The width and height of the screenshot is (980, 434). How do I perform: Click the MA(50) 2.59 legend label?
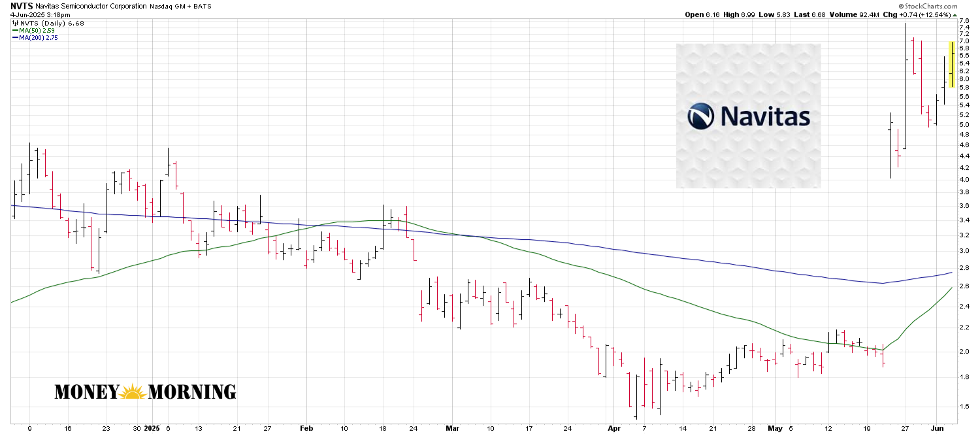click(x=34, y=31)
